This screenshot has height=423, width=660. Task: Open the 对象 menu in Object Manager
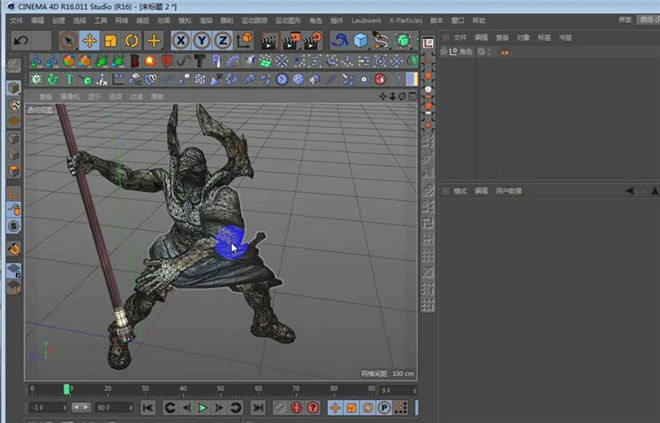[523, 37]
